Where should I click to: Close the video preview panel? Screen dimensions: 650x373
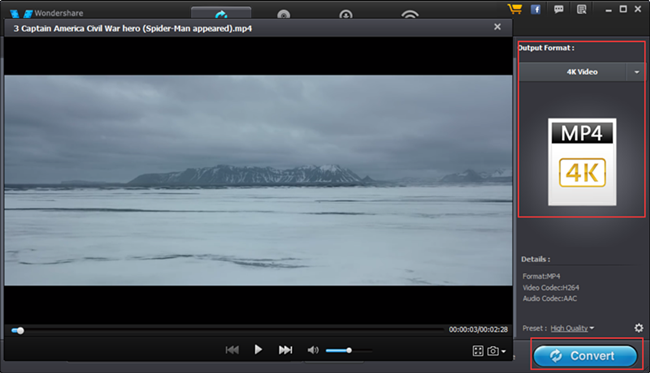click(497, 27)
